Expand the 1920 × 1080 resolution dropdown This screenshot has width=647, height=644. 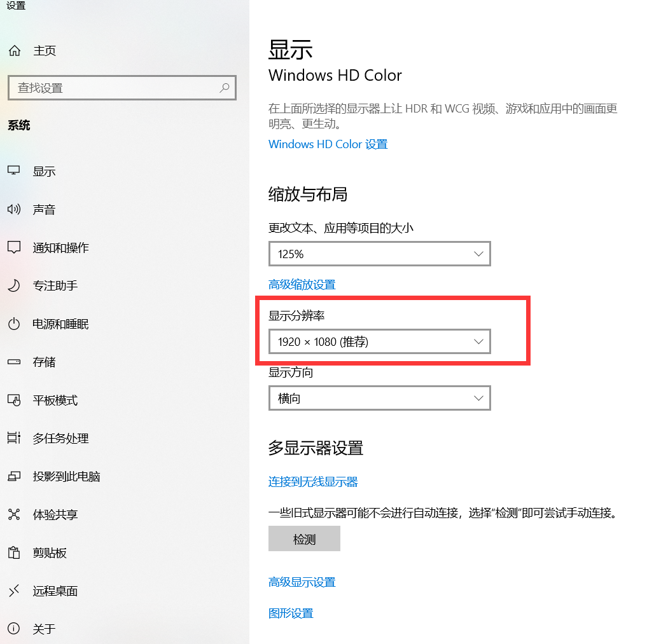pyautogui.click(x=379, y=341)
